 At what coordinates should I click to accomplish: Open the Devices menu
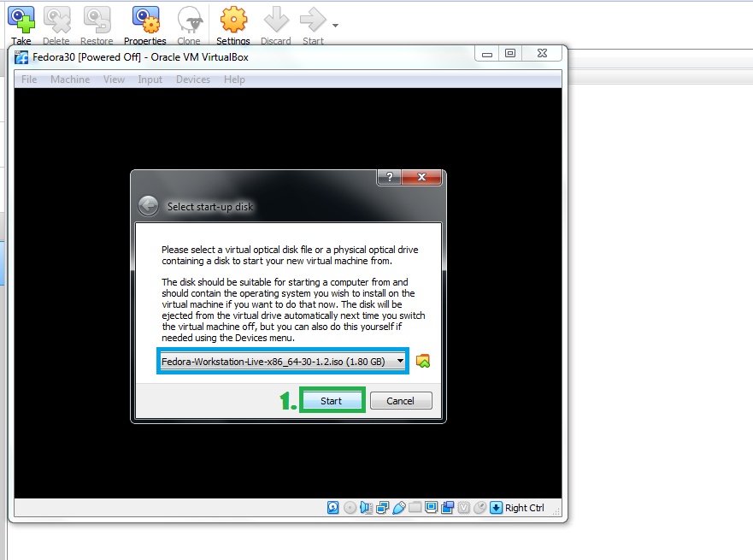click(x=193, y=80)
